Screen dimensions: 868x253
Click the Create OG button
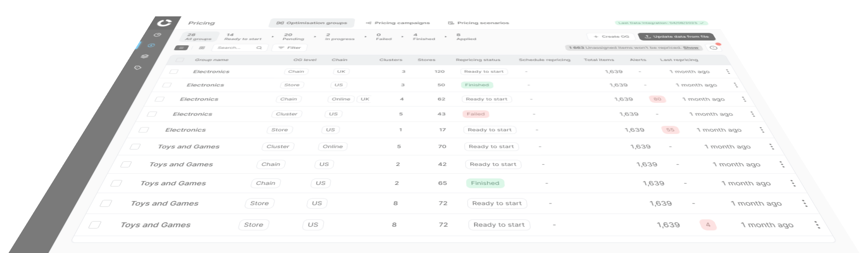[x=611, y=37]
